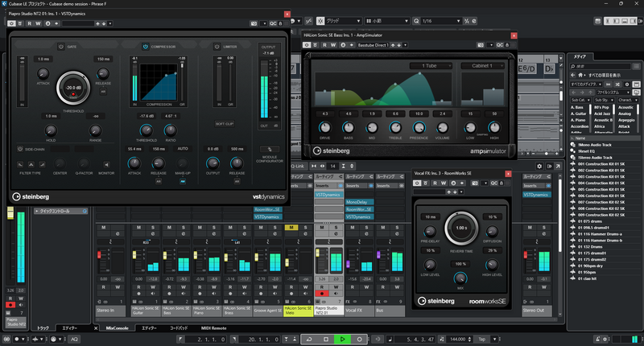The image size is (644, 346).
Task: Solo the HALion Sonic SE Guitar channel
Action: coord(153,228)
